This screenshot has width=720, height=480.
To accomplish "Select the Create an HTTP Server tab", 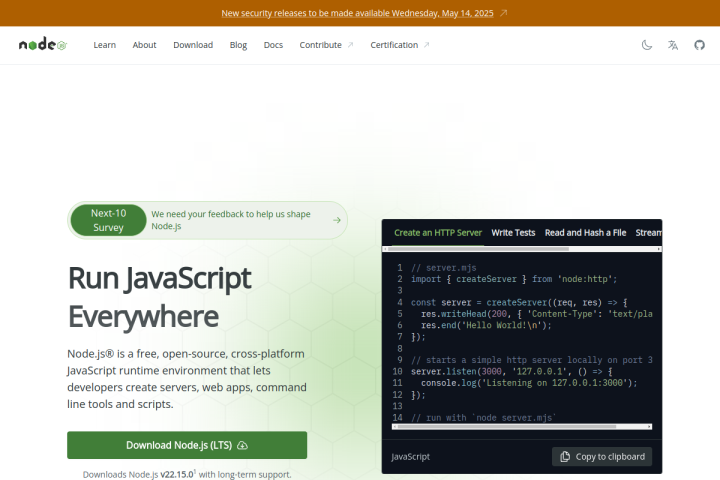I will 438,233.
